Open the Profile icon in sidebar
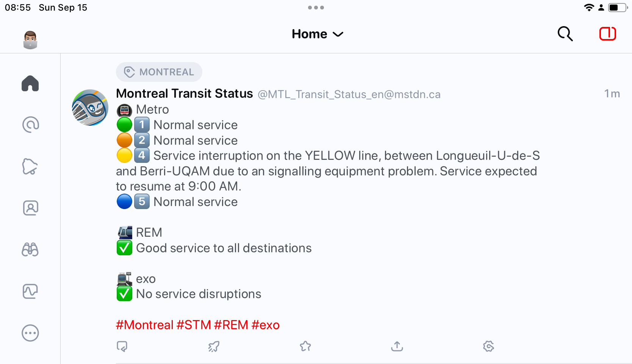The height and width of the screenshot is (364, 632). (30, 208)
